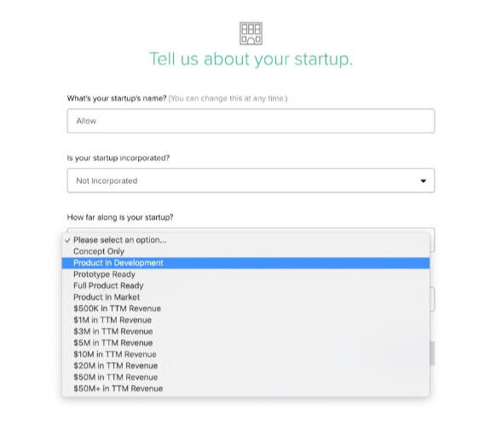Choose $10M in TTM Revenue
502x448 pixels.
click(245, 354)
